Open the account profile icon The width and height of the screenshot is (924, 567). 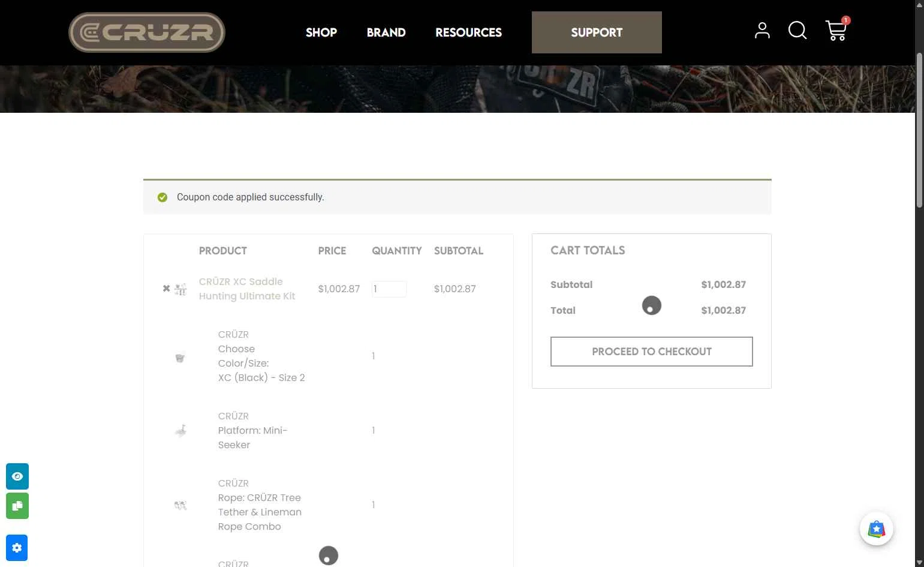click(762, 31)
